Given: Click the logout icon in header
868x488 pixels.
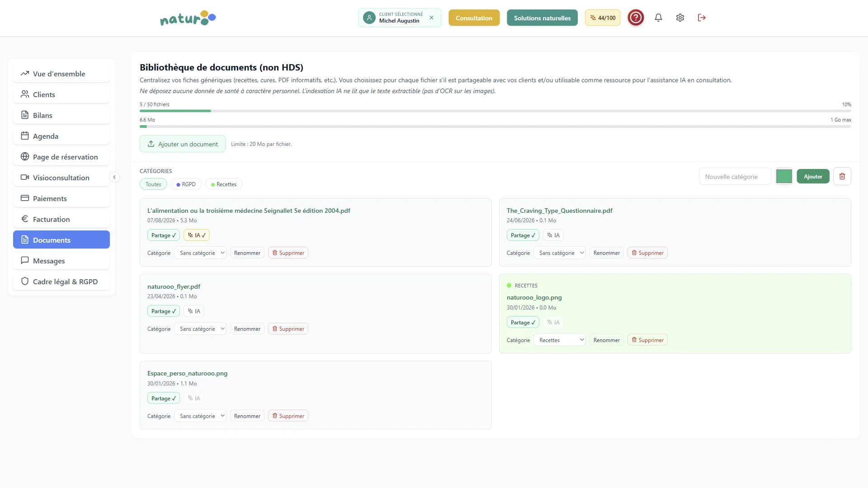Looking at the screenshot, I should click(x=702, y=18).
